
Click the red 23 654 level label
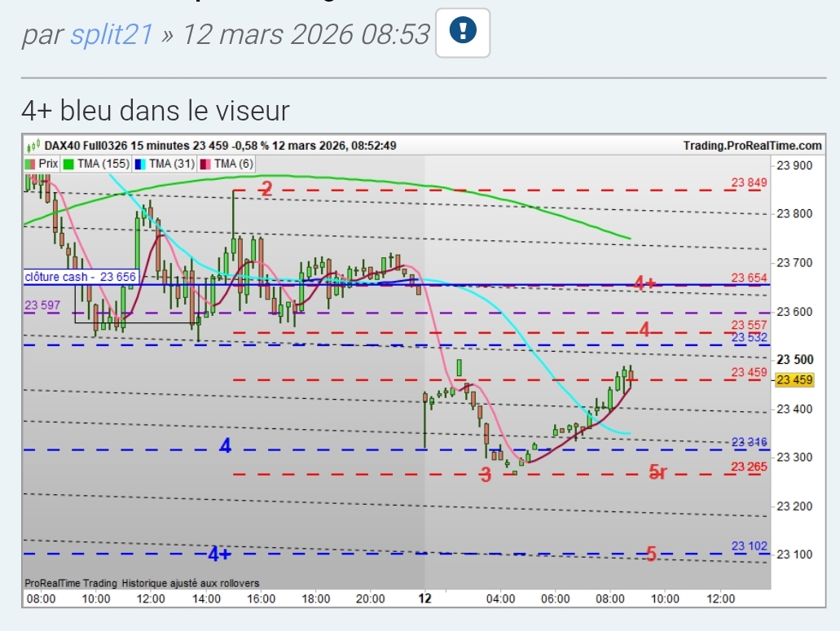click(x=749, y=278)
